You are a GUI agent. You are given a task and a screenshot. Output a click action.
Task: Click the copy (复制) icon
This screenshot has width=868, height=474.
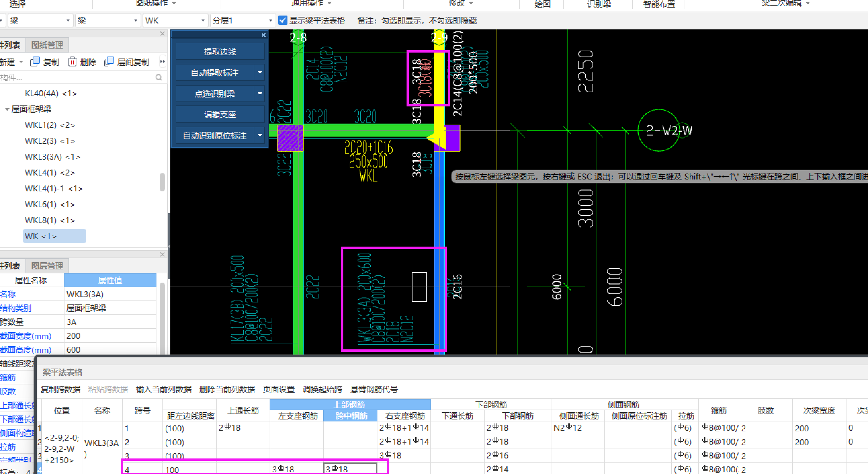click(x=35, y=62)
